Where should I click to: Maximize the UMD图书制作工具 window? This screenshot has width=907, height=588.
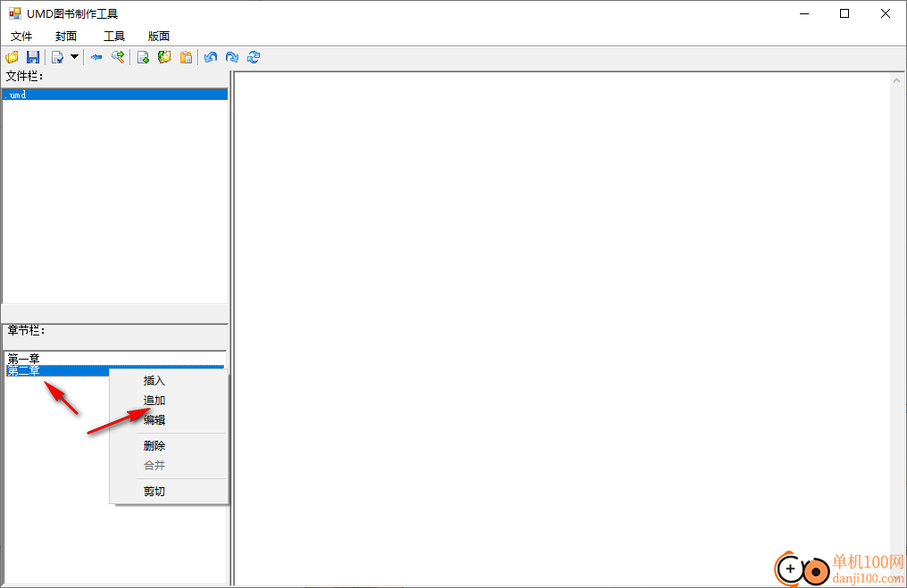pyautogui.click(x=845, y=13)
